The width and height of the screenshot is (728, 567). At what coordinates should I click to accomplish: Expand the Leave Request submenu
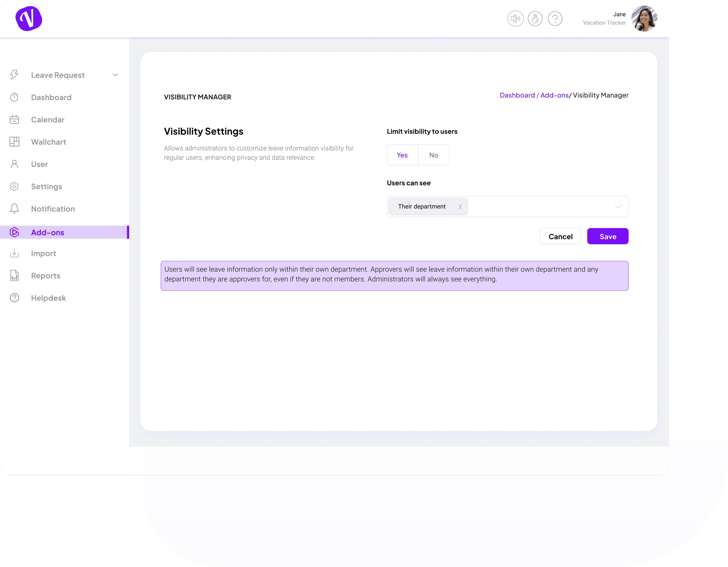point(116,75)
